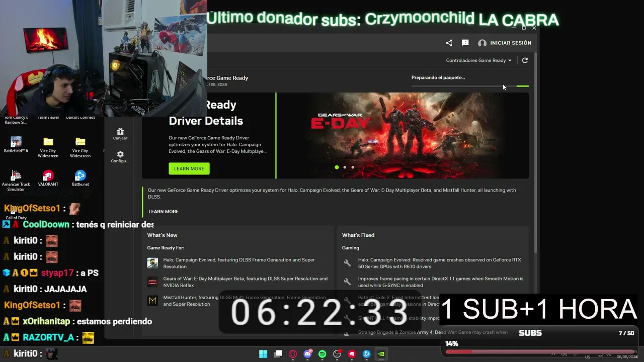The image size is (644, 362).
Task: Click the profile avatar beside INICIAR SESIÓN
Action: [482, 43]
